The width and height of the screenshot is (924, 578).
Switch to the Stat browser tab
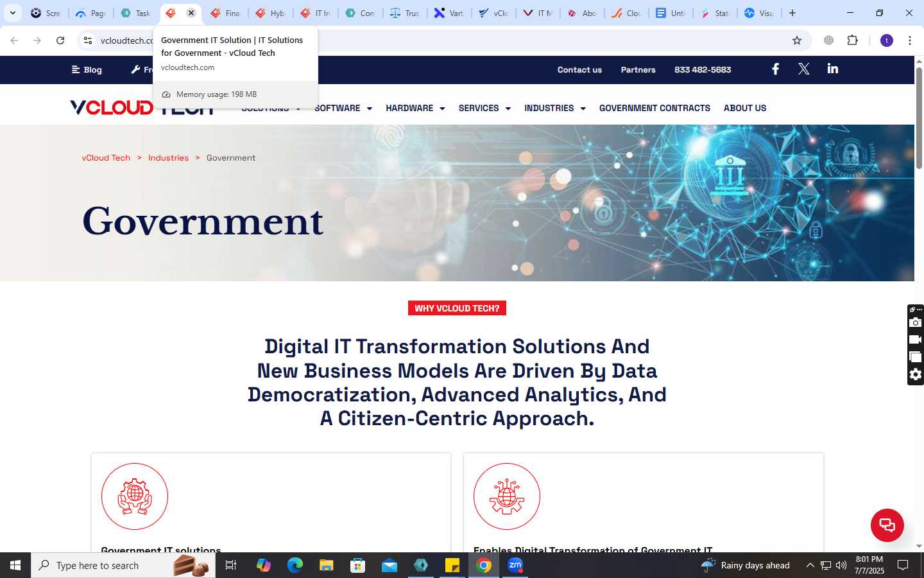(x=714, y=13)
